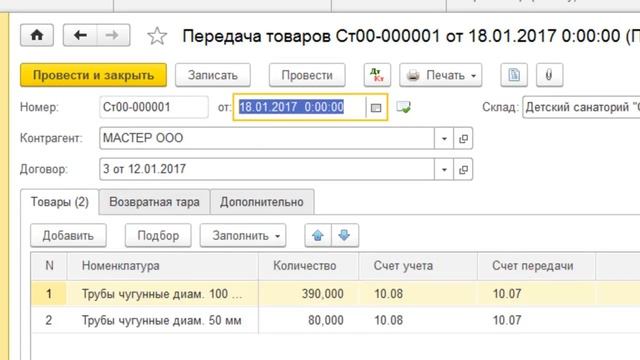
Task: Click Счет передачи 10.07 in row 1
Action: 536,294
